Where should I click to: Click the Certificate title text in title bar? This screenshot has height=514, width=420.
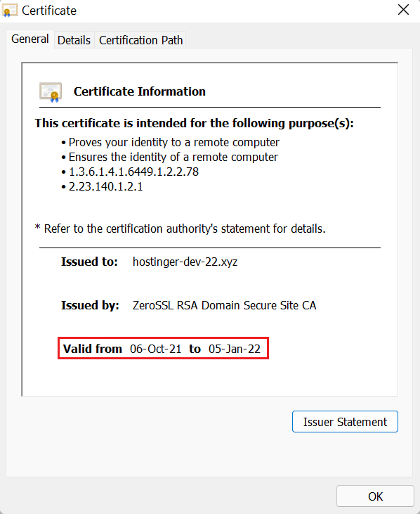pos(49,11)
